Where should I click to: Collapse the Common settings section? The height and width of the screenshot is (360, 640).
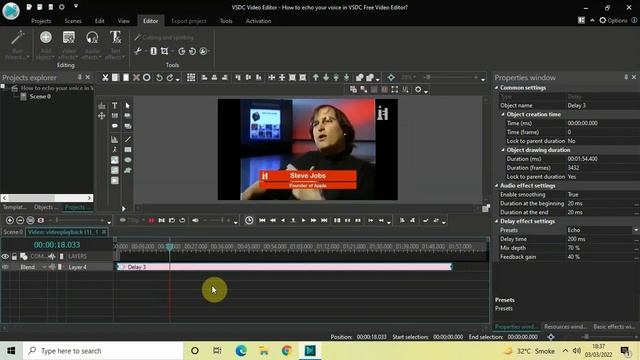pos(497,88)
